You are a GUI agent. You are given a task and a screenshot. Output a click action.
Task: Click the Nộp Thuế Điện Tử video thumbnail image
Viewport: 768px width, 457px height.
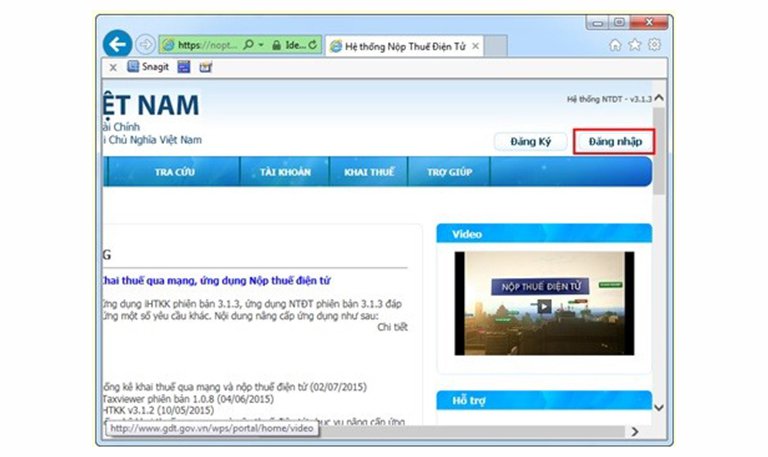(x=544, y=303)
